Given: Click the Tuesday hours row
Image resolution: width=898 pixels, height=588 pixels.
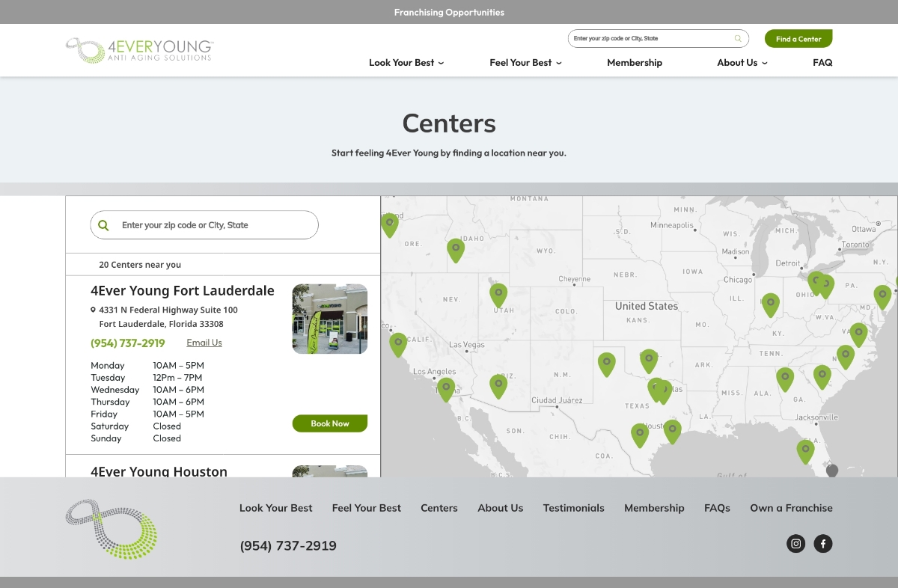Looking at the screenshot, I should click(147, 378).
